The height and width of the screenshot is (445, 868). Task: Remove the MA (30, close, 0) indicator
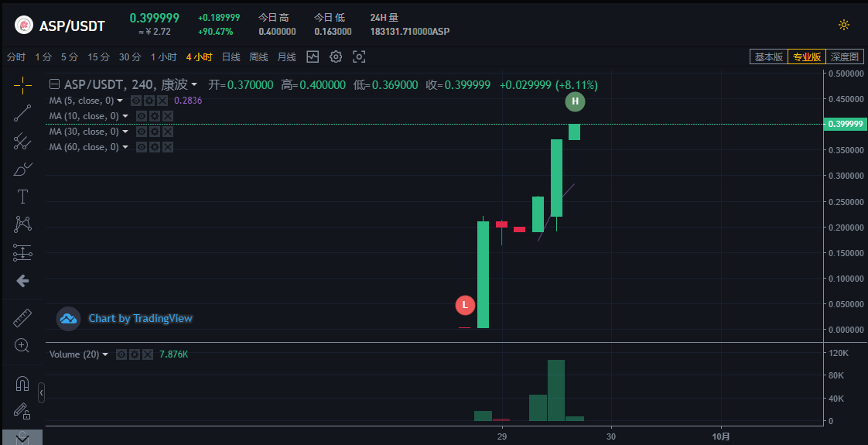[168, 132]
